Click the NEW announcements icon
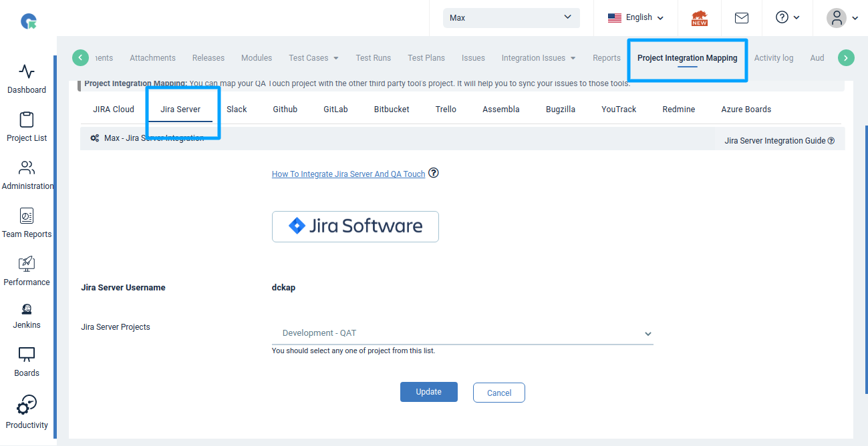This screenshot has height=446, width=868. point(699,18)
